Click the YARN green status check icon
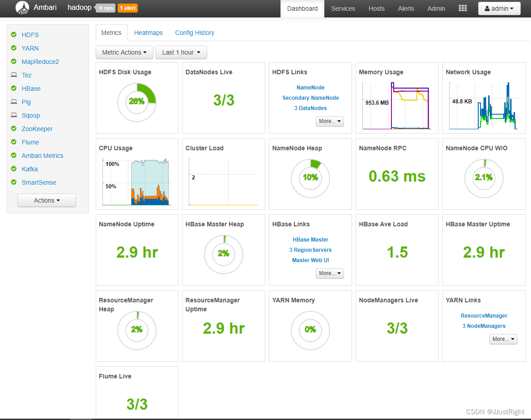Image resolution: width=531 pixels, height=420 pixels. coord(14,48)
